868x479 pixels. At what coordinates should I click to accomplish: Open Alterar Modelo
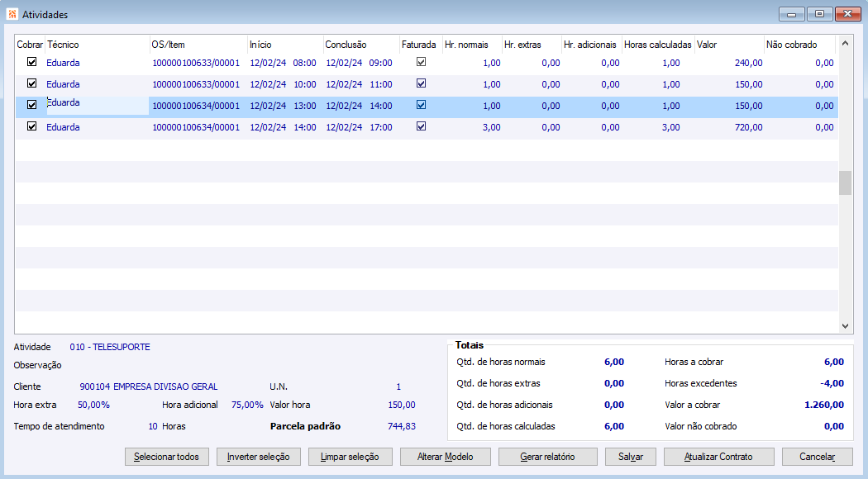tap(446, 457)
